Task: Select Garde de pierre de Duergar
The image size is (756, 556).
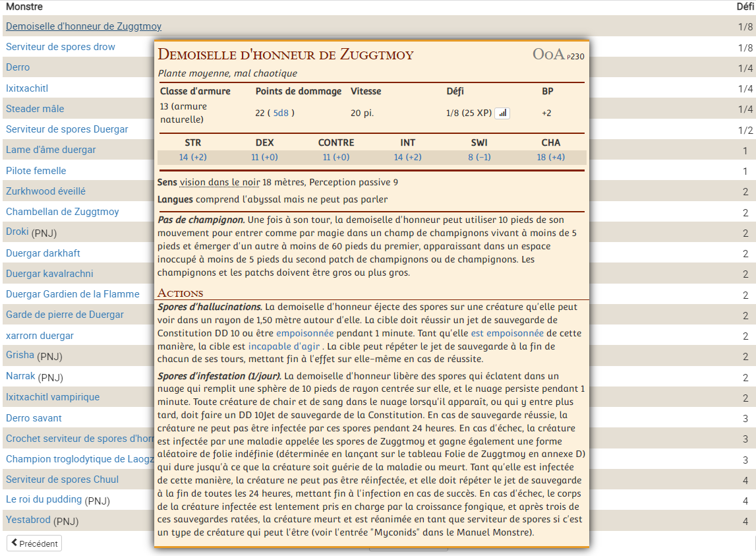Action: point(65,315)
